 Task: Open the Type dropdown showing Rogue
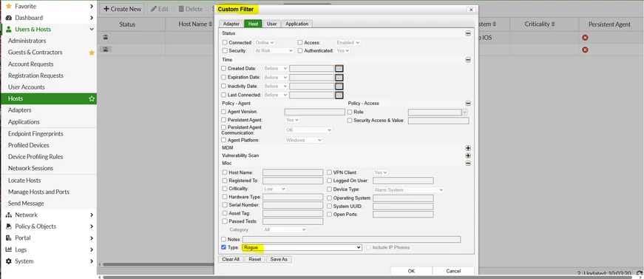point(302,247)
